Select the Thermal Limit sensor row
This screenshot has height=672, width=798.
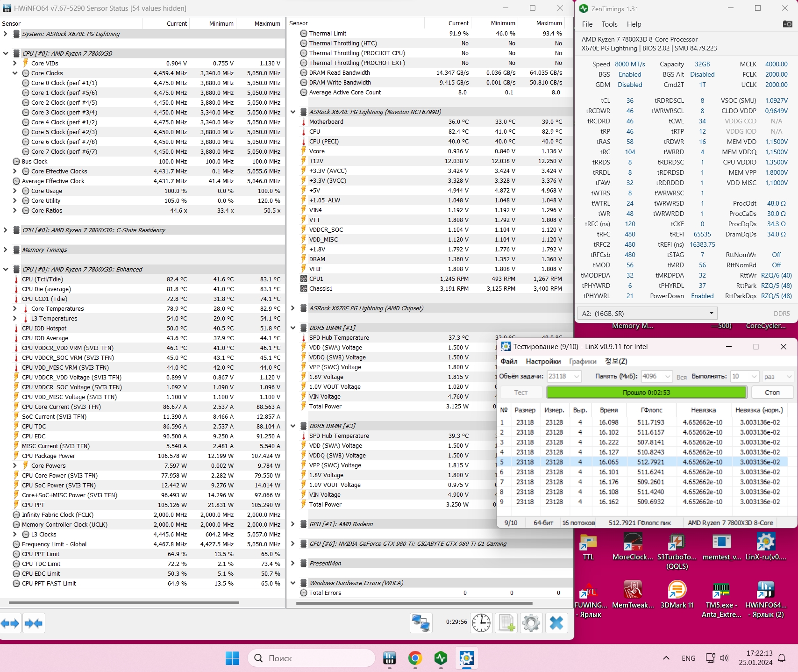coord(430,33)
